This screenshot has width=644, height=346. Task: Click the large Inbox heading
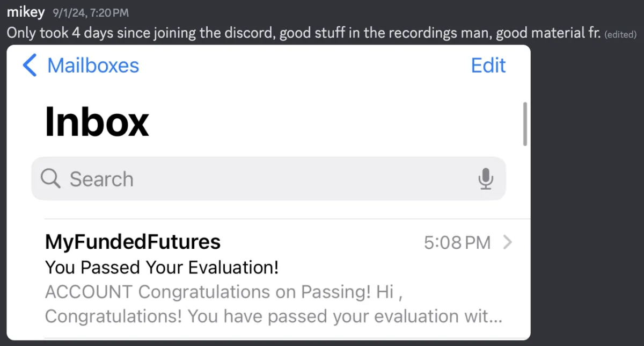[97, 121]
